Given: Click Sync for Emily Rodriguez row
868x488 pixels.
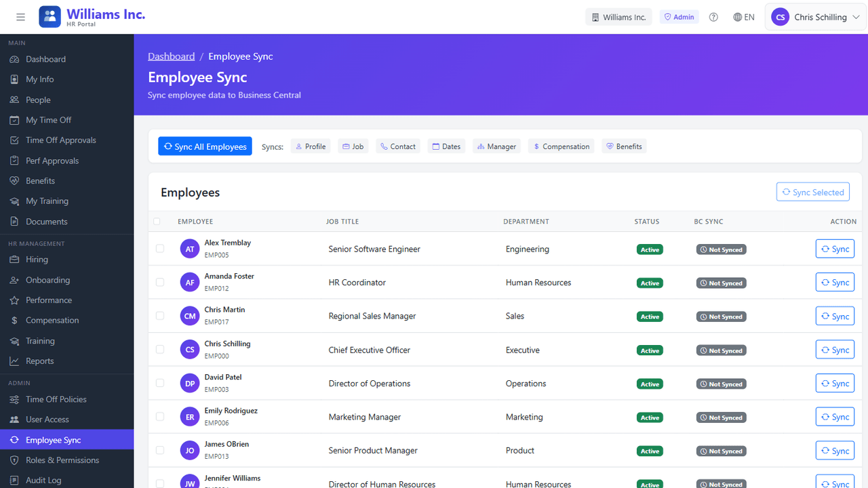Looking at the screenshot, I should [835, 417].
